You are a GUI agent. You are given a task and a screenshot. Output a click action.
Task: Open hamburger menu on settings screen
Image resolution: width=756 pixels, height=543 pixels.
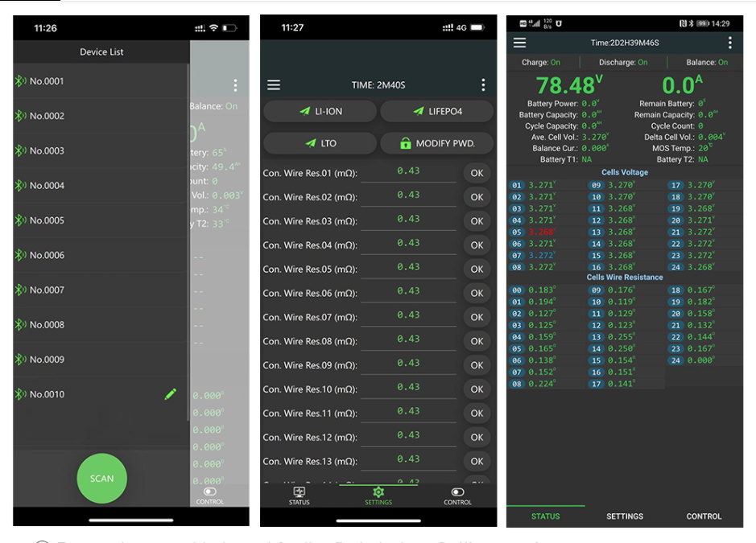coord(274,85)
